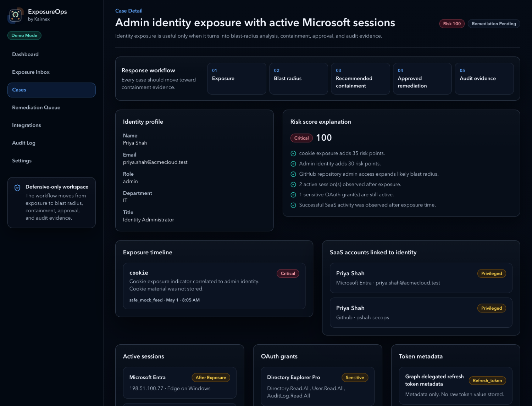Click the Risk 100 badge
This screenshot has width=532, height=406.
(x=452, y=24)
